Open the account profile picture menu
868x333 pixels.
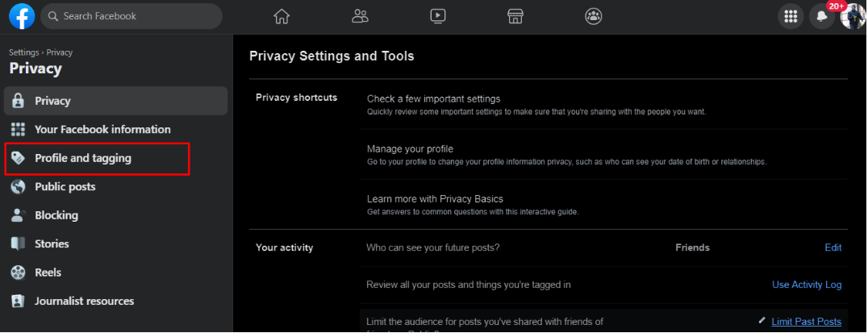coord(852,16)
